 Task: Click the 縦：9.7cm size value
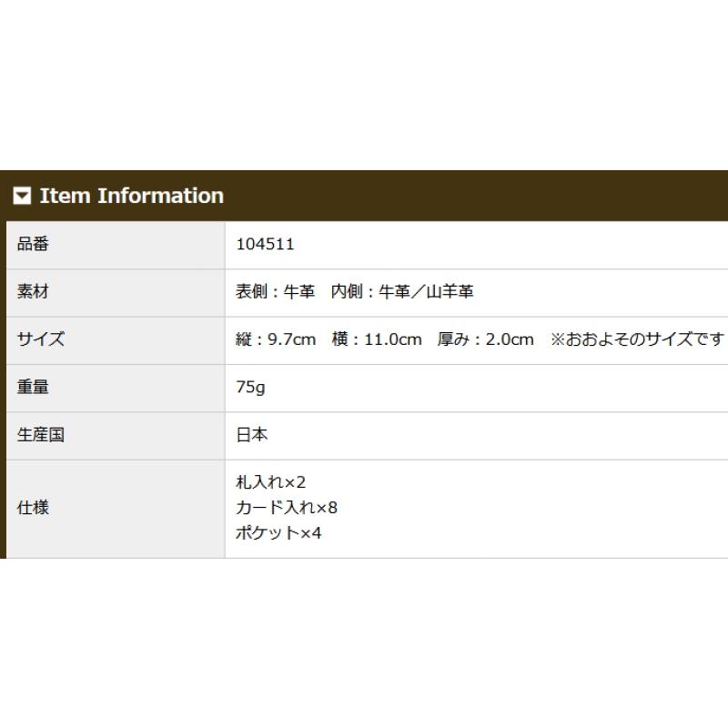click(x=276, y=339)
